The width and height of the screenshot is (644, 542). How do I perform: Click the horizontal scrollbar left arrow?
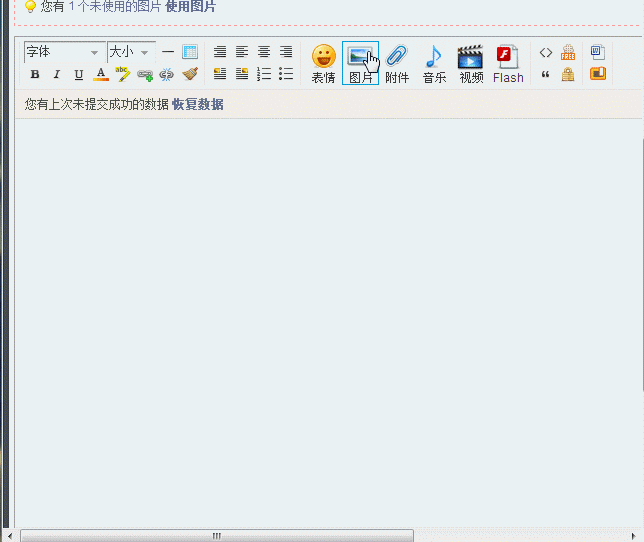(10, 536)
